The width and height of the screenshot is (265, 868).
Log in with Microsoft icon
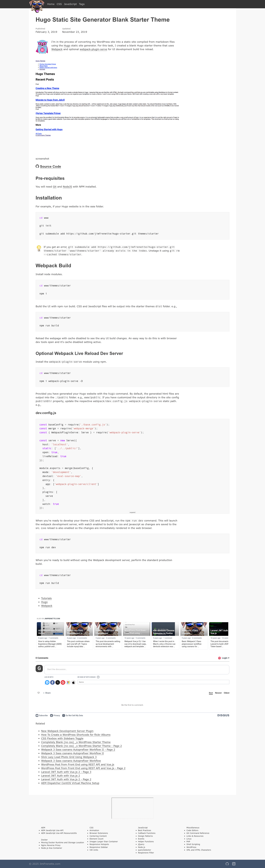tap(68, 682)
